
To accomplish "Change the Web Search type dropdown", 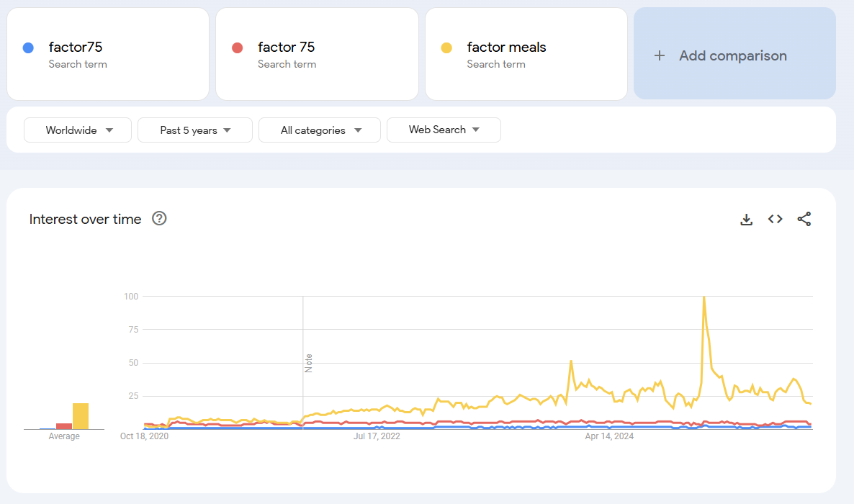I will [x=444, y=130].
